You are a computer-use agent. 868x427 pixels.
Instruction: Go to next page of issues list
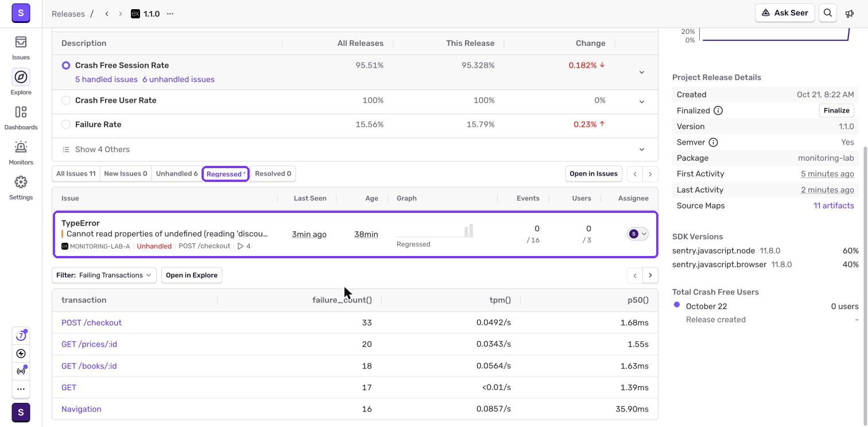[x=650, y=174]
